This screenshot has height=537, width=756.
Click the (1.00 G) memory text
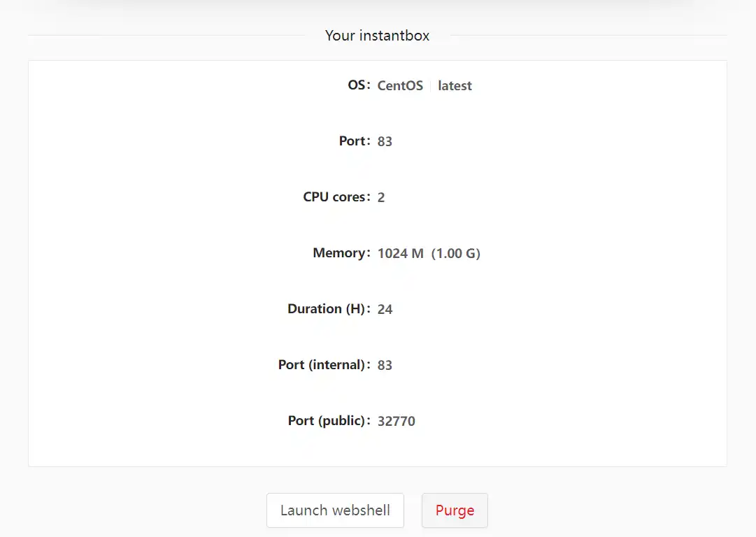tap(455, 253)
